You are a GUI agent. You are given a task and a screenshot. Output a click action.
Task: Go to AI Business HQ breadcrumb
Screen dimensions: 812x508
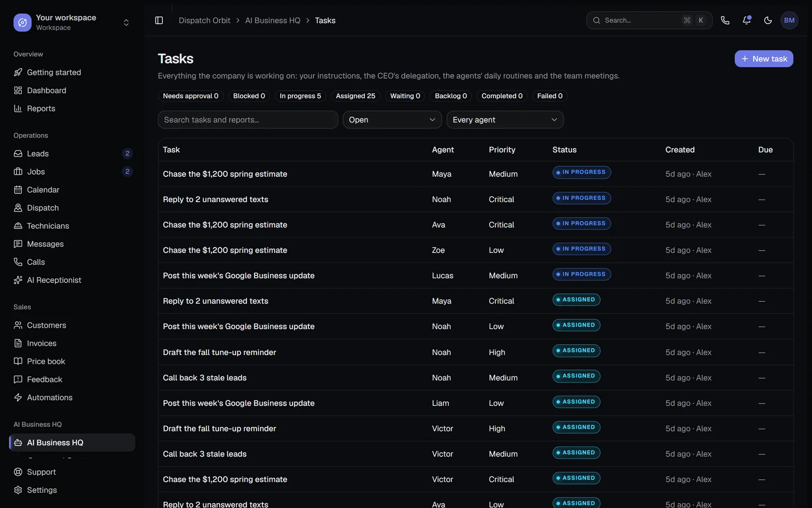pyautogui.click(x=273, y=20)
